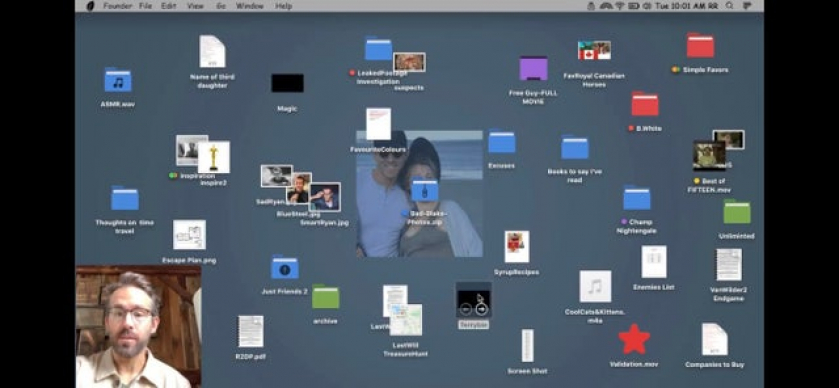The image size is (839, 388).
Task: Open the Window menu
Action: [250, 6]
